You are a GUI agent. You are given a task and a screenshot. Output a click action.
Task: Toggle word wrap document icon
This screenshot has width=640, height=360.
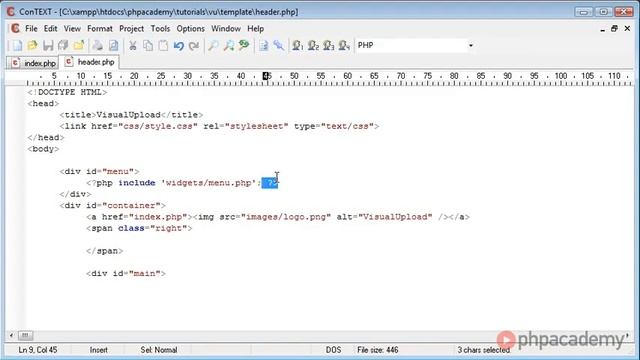tap(263, 45)
